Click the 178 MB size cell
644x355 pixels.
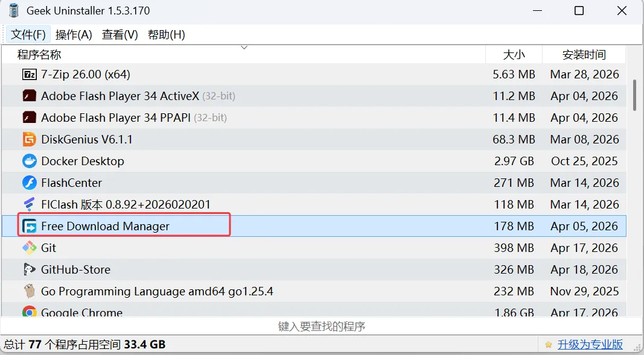pyautogui.click(x=514, y=226)
